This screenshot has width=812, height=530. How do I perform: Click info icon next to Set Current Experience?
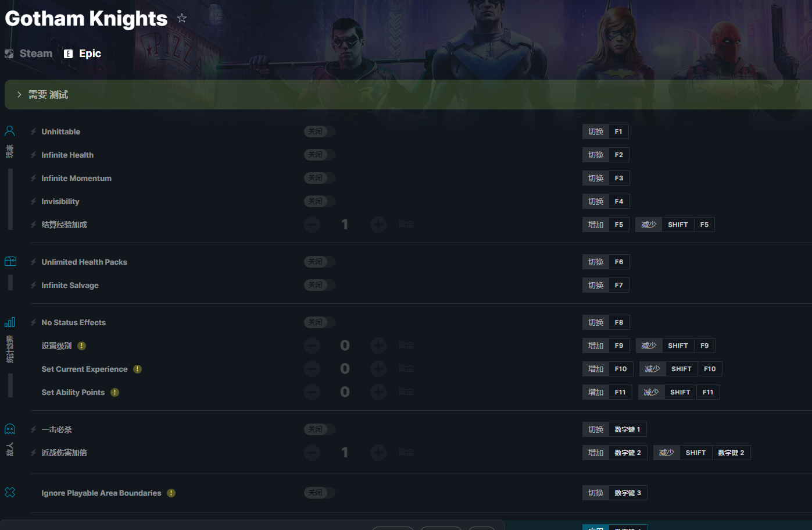point(138,369)
